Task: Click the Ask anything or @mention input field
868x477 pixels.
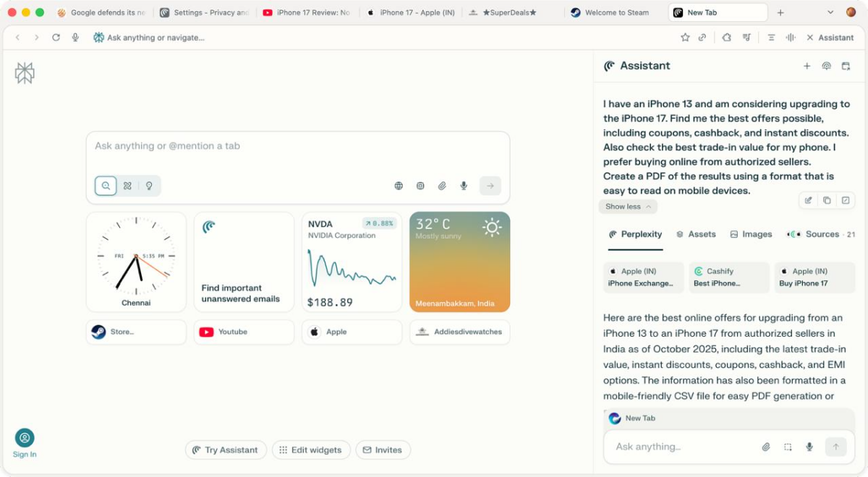Action: [297, 146]
